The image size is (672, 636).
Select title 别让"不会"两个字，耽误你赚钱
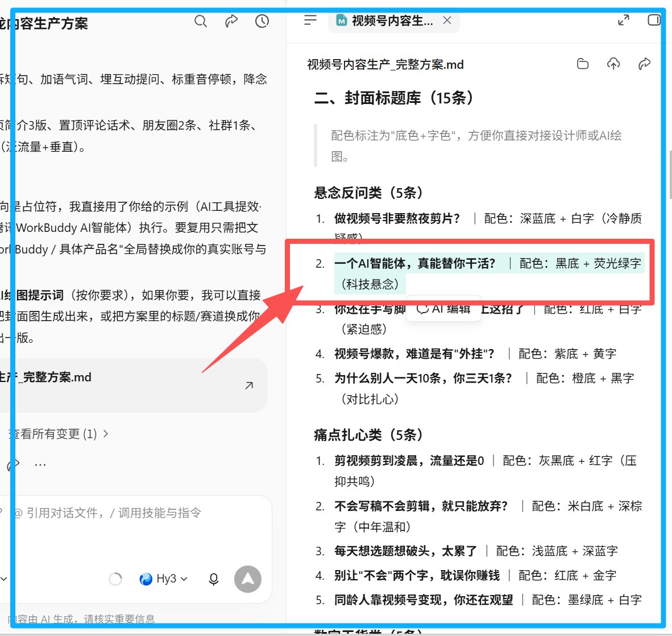[417, 576]
